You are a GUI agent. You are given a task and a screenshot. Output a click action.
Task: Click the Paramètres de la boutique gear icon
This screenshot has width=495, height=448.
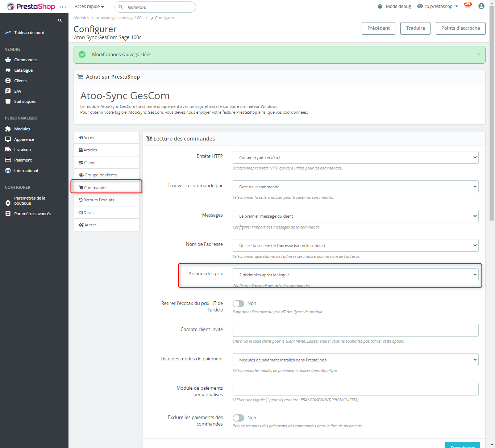pyautogui.click(x=8, y=203)
